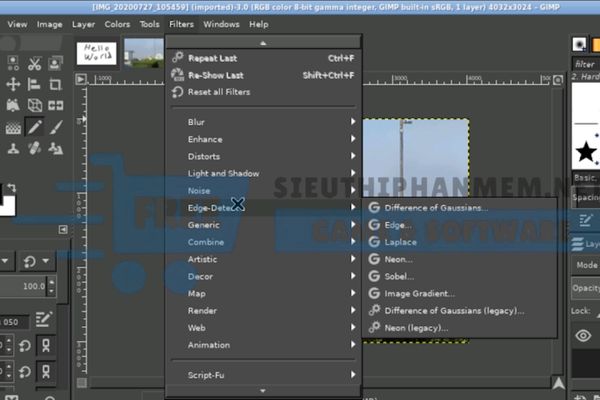Switch to the Hello World image tab

pos(96,53)
